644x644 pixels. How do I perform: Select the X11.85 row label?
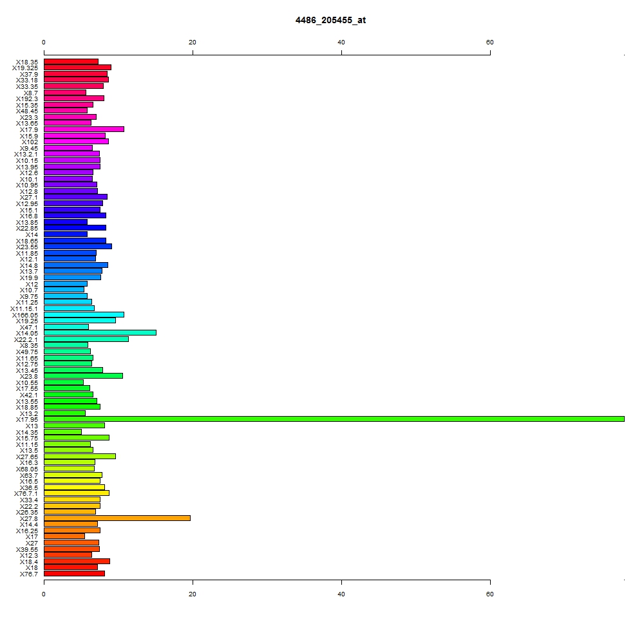[26, 253]
